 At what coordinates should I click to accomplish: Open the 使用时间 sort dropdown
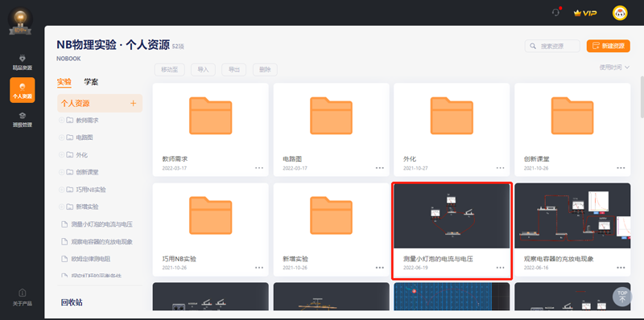tap(614, 68)
